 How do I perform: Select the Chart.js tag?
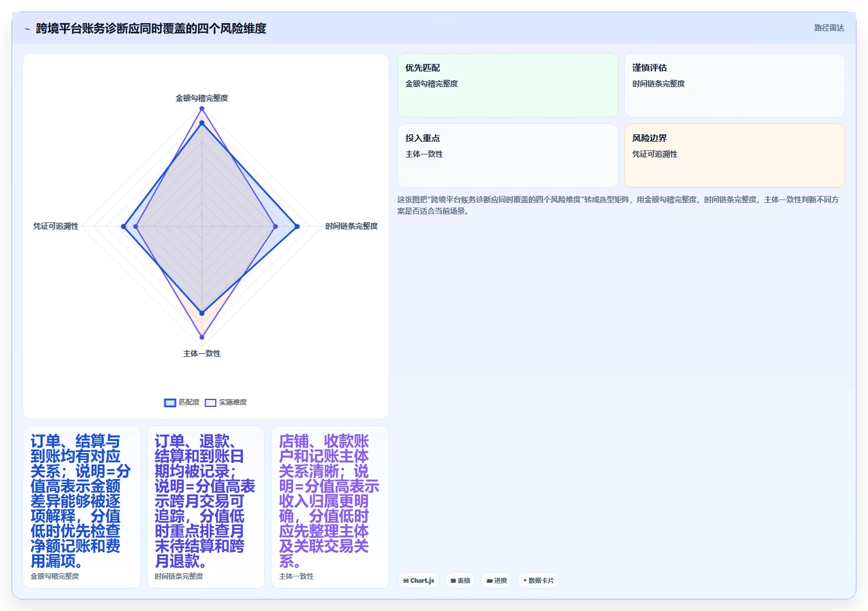pos(419,580)
